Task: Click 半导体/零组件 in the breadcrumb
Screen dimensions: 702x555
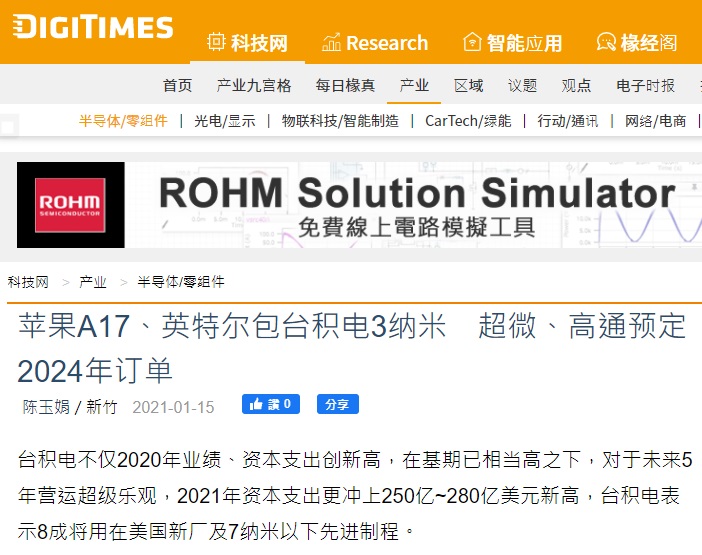Action: tap(181, 282)
